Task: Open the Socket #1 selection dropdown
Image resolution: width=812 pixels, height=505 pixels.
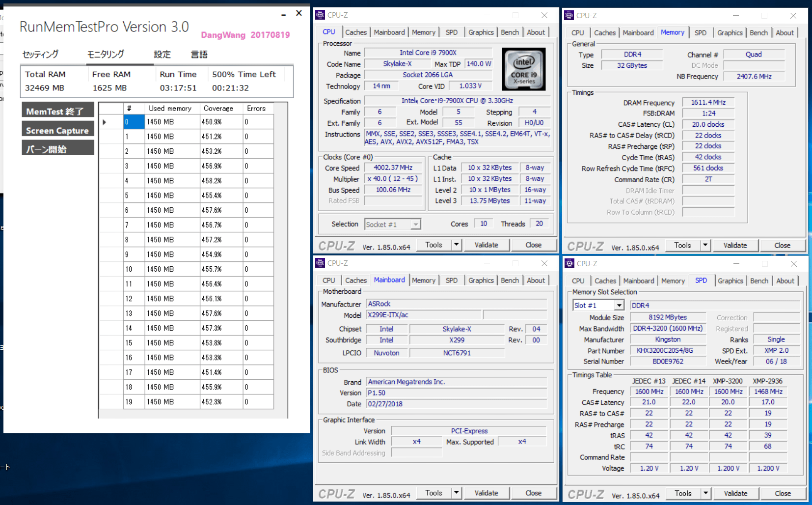Action: (416, 224)
